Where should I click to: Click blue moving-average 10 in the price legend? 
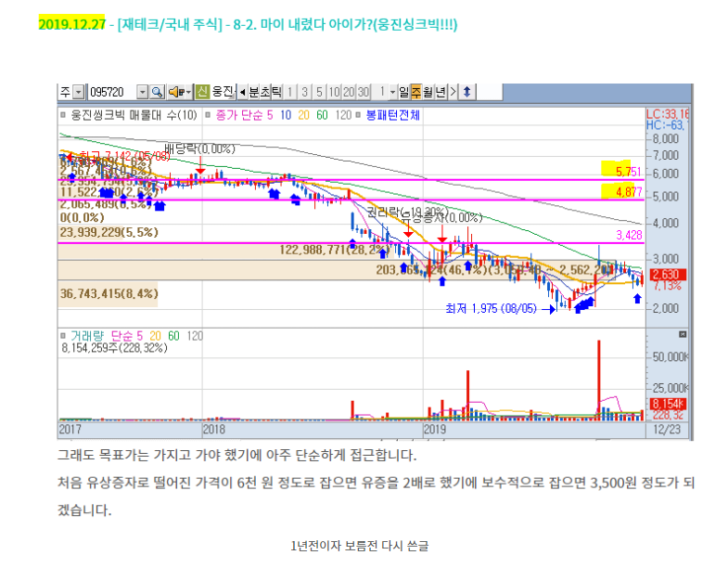[x=286, y=115]
